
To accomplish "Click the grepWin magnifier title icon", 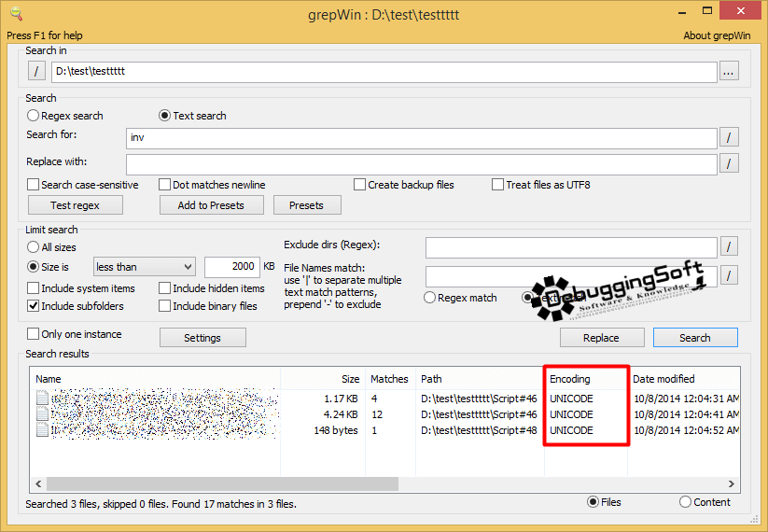I will [16, 13].
